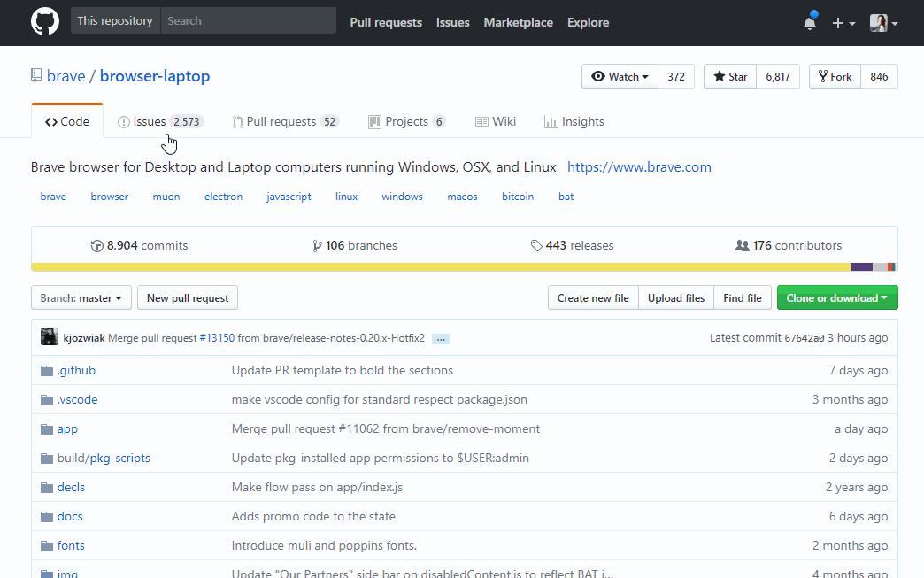The image size is (924, 578).
Task: View the 8,904 commits history
Action: 139,246
